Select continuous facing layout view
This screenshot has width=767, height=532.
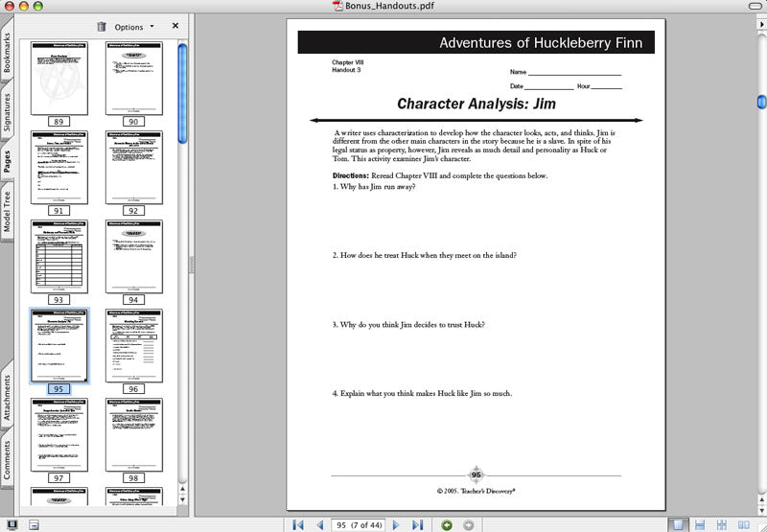(722, 524)
